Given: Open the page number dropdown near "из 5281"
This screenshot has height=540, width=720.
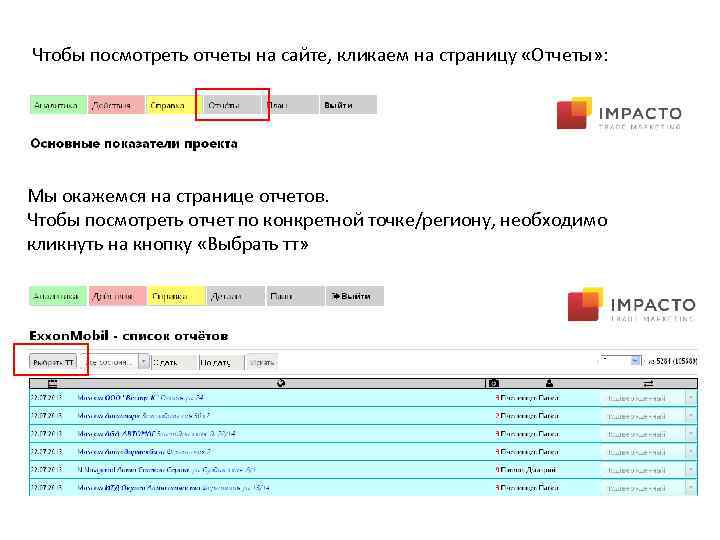Looking at the screenshot, I should 620,360.
